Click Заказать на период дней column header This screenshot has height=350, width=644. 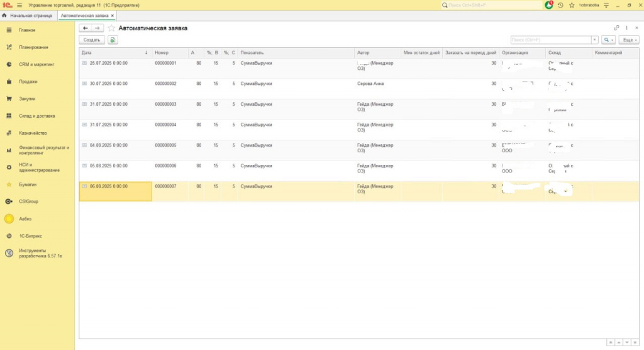[x=470, y=53]
